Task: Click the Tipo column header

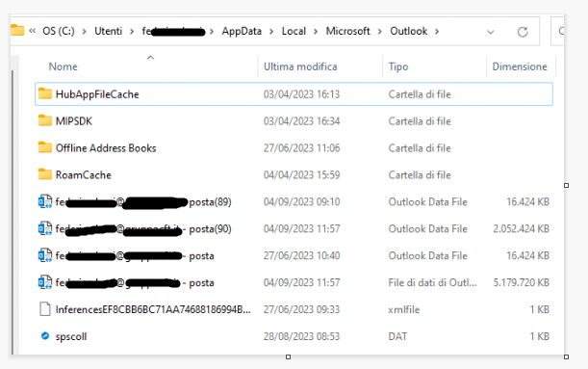Action: [x=398, y=66]
